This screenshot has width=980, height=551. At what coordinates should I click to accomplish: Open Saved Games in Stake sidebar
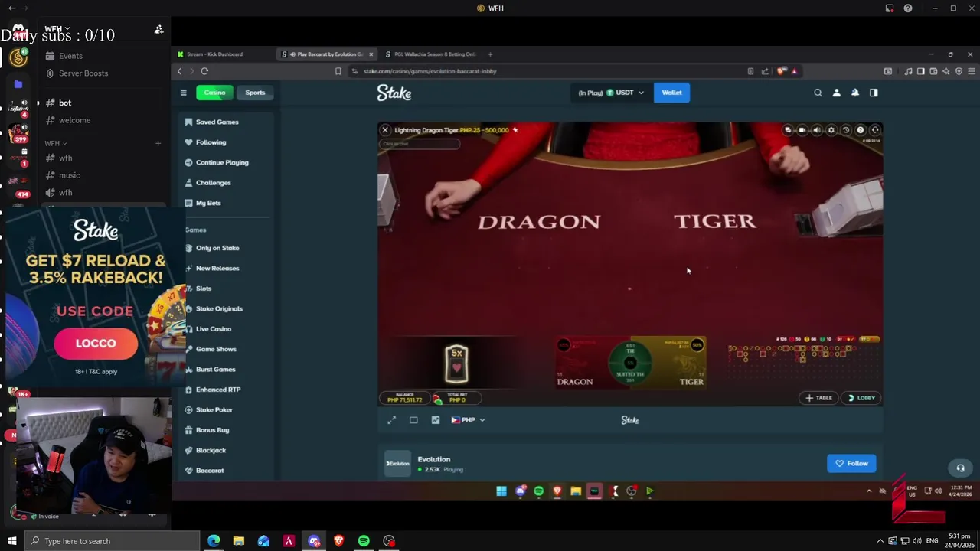coord(217,122)
